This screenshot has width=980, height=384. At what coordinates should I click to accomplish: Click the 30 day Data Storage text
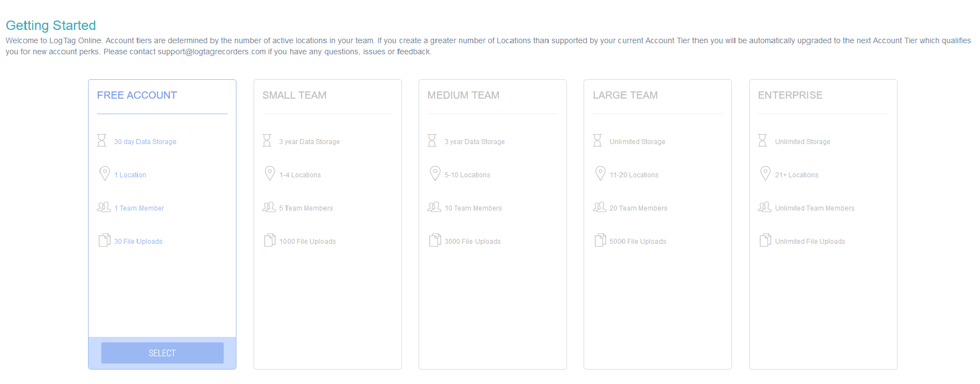145,142
